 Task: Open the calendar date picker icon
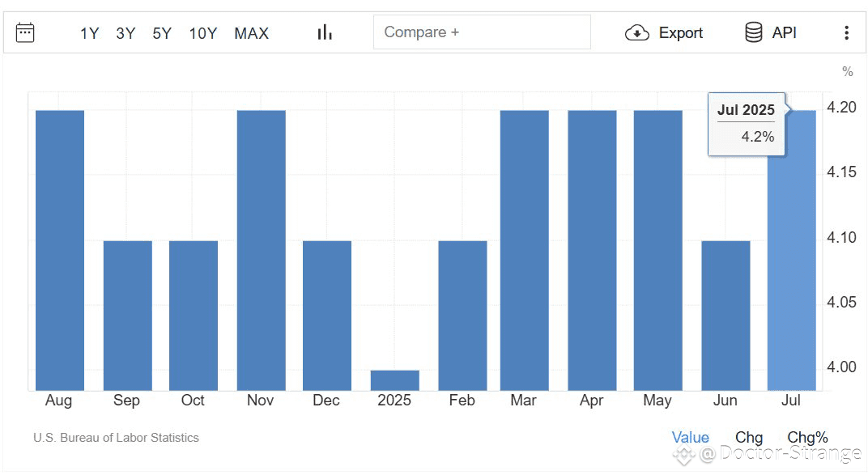[x=25, y=32]
